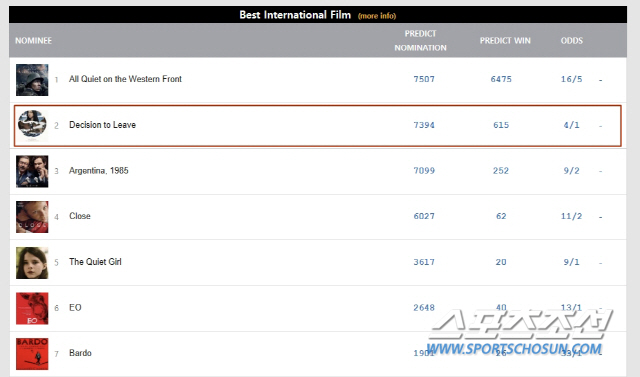
Task: Open the Close film title
Action: [x=80, y=216]
